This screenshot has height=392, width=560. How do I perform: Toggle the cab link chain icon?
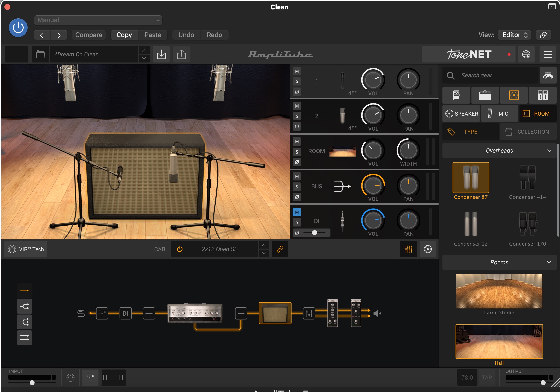(x=280, y=249)
